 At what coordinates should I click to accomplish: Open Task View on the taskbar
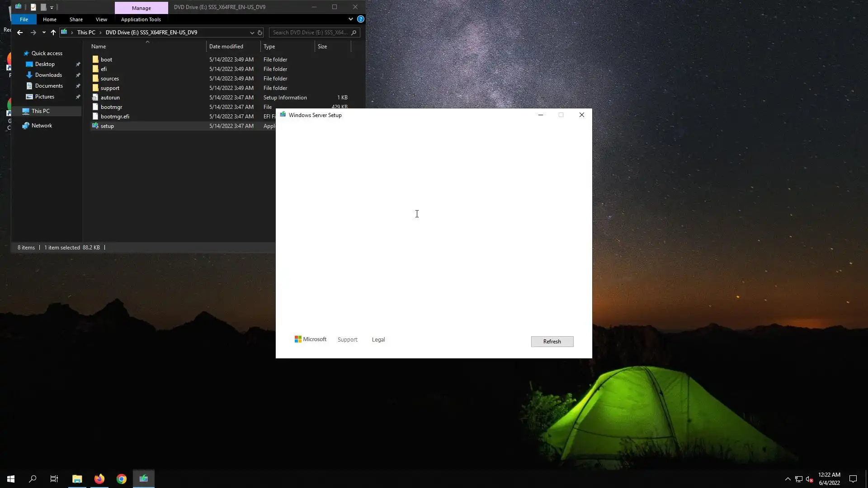point(54,479)
